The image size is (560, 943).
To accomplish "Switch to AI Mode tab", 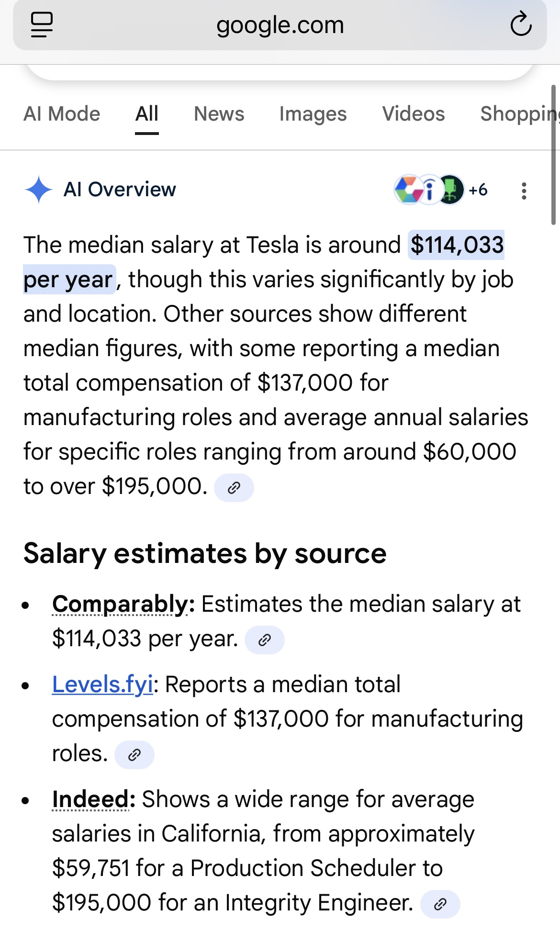I will (62, 114).
